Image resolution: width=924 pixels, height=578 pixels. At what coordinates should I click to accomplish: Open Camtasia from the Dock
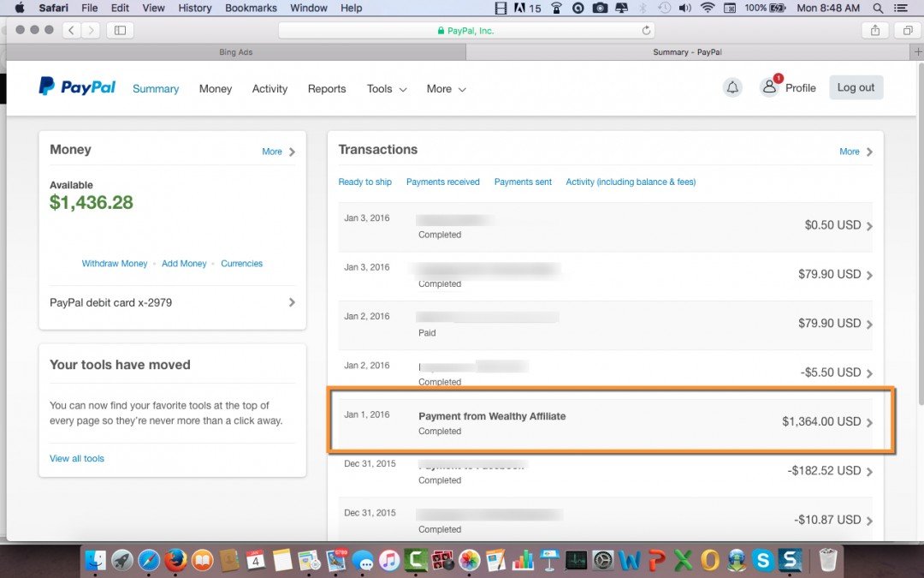point(416,560)
